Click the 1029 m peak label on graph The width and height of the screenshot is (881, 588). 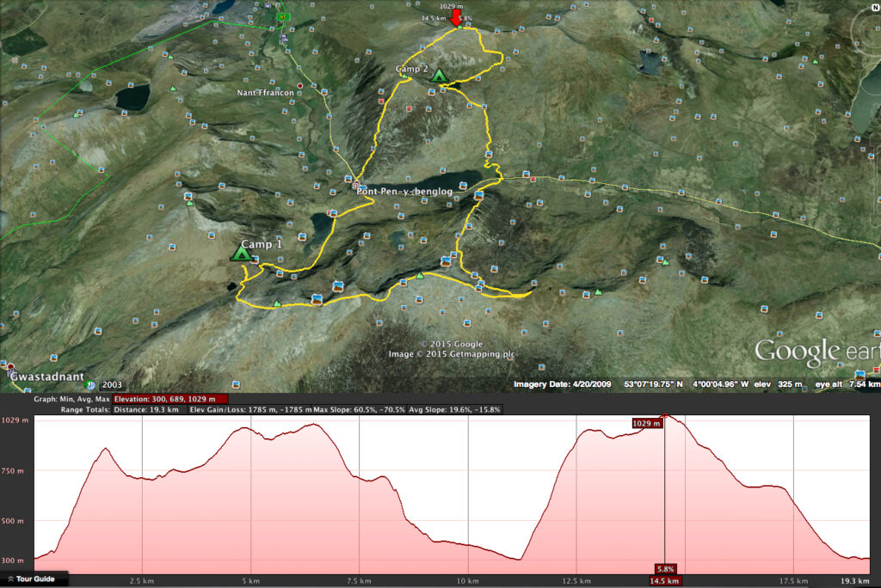tap(646, 423)
